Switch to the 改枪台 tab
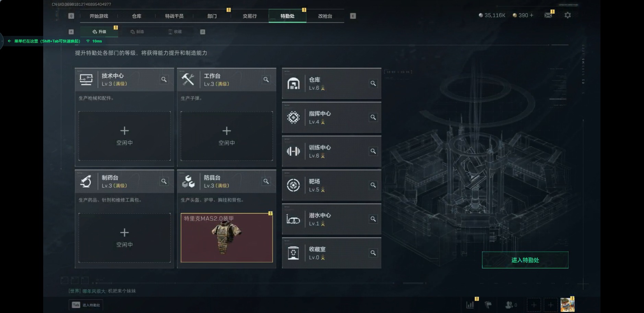 (325, 16)
